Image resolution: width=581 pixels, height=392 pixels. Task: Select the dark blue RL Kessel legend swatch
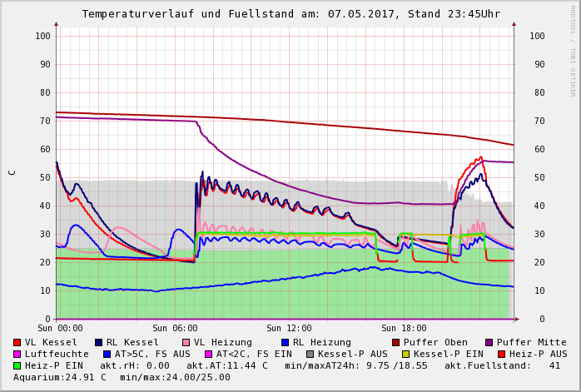(x=99, y=342)
